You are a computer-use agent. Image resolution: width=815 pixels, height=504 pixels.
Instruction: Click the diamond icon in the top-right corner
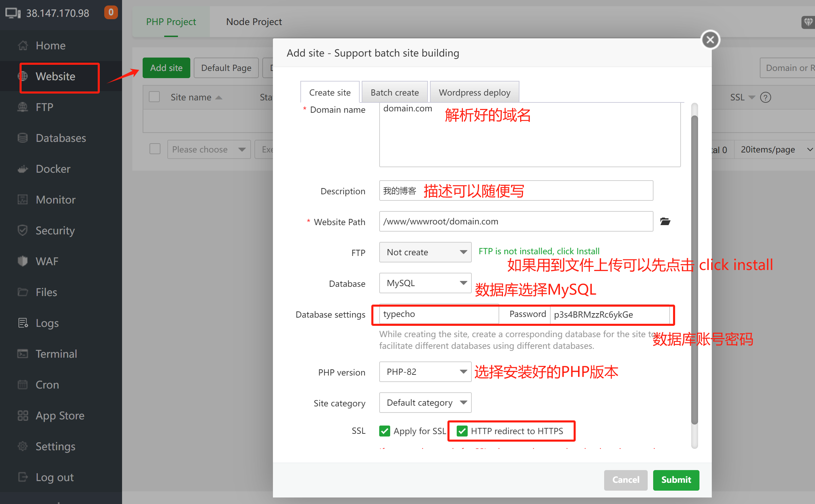click(808, 23)
